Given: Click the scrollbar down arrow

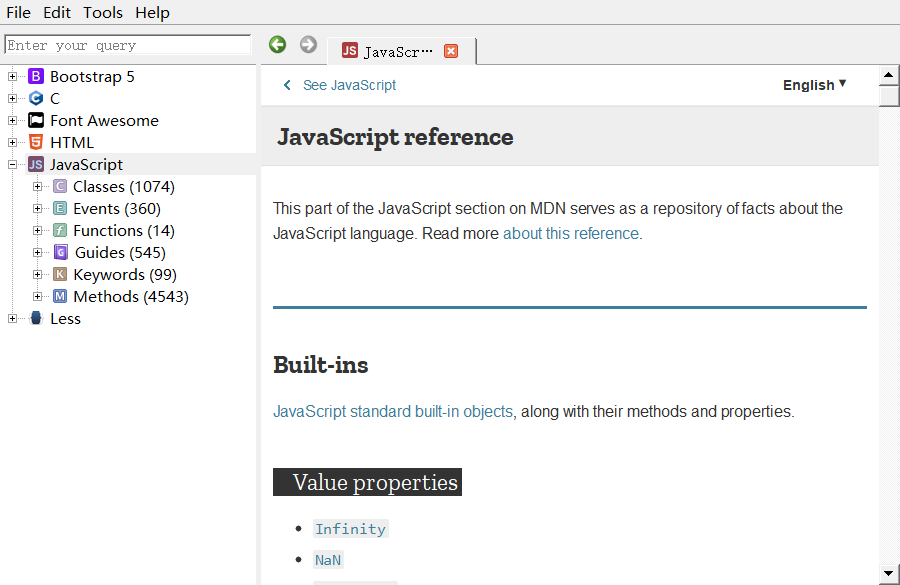Looking at the screenshot, I should pyautogui.click(x=889, y=573).
